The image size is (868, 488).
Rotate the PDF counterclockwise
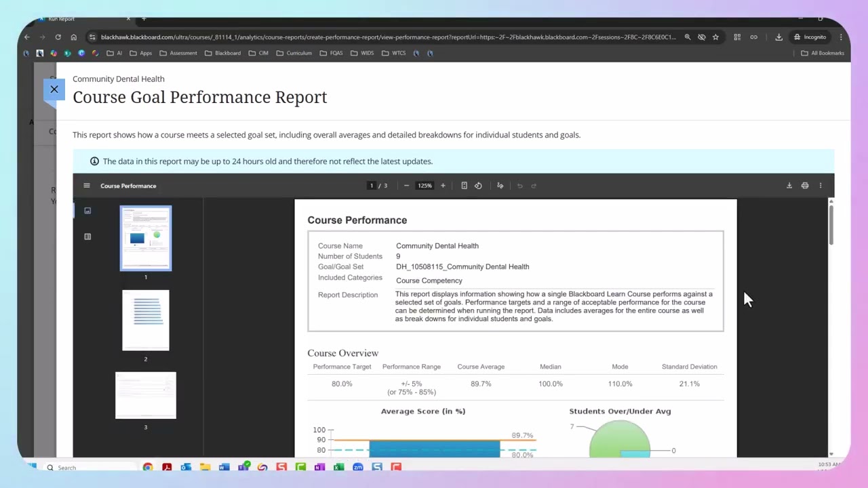click(478, 186)
